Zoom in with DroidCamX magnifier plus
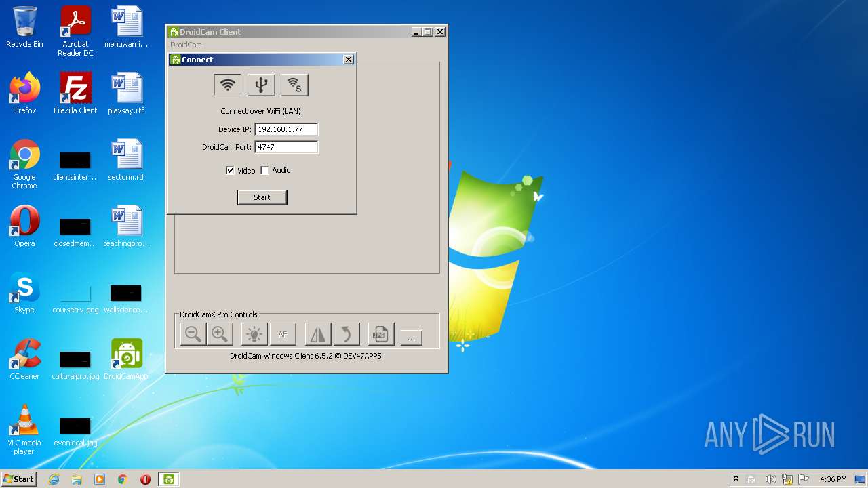The width and height of the screenshot is (868, 488). click(219, 334)
